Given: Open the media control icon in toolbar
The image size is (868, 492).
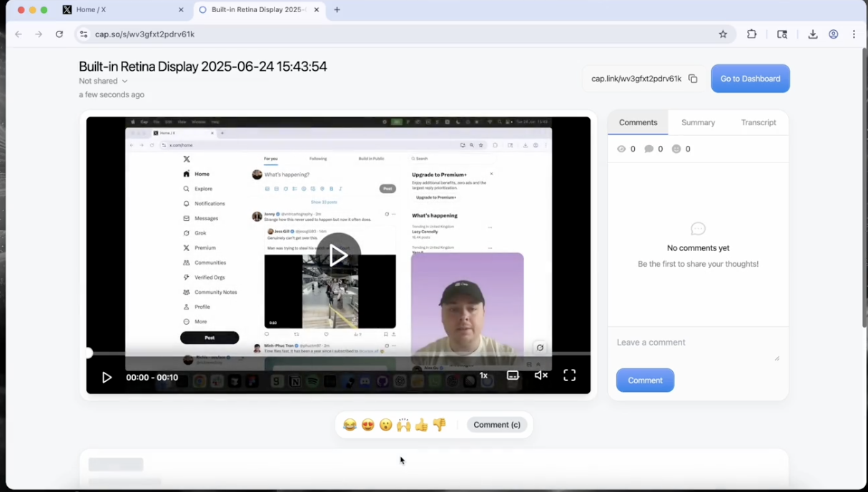Looking at the screenshot, I should click(x=782, y=34).
